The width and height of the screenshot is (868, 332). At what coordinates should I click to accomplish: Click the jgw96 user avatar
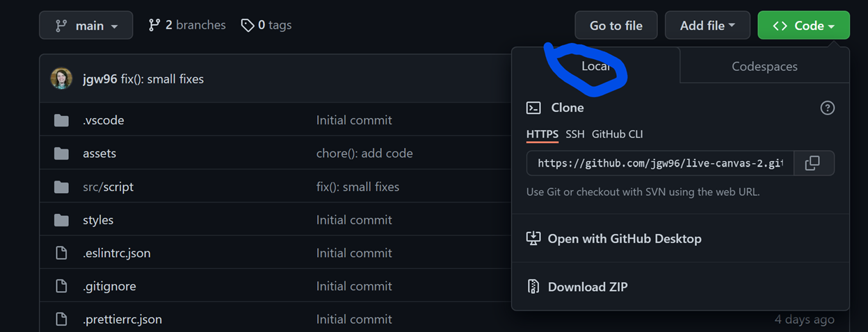coord(61,78)
